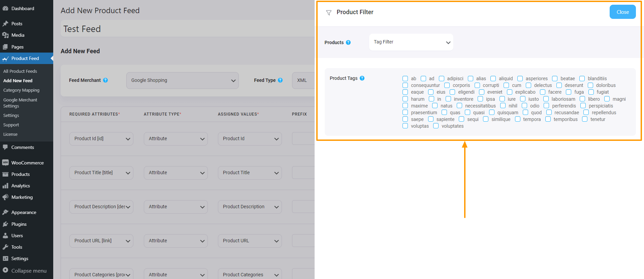Enable the 'necessitatibus' tag checkbox

[x=459, y=105]
